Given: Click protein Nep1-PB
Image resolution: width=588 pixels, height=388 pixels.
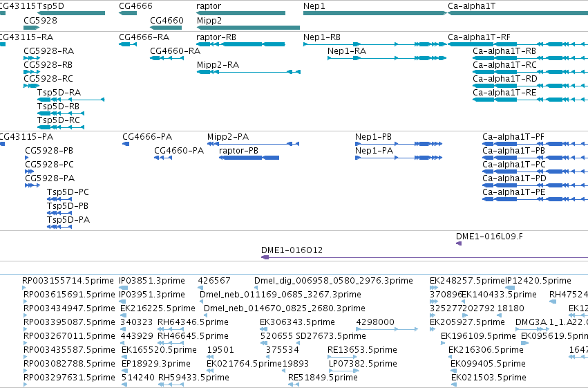Looking at the screenshot, I should click(373, 137).
